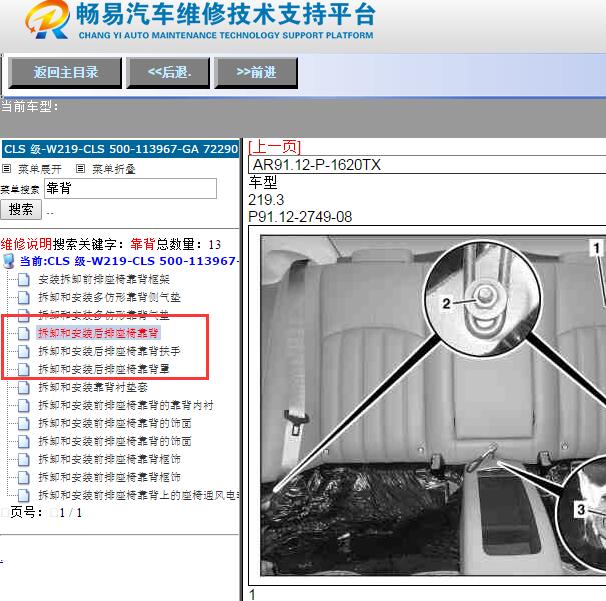
Task: Go forward with the >>前进 button
Action: (x=256, y=73)
